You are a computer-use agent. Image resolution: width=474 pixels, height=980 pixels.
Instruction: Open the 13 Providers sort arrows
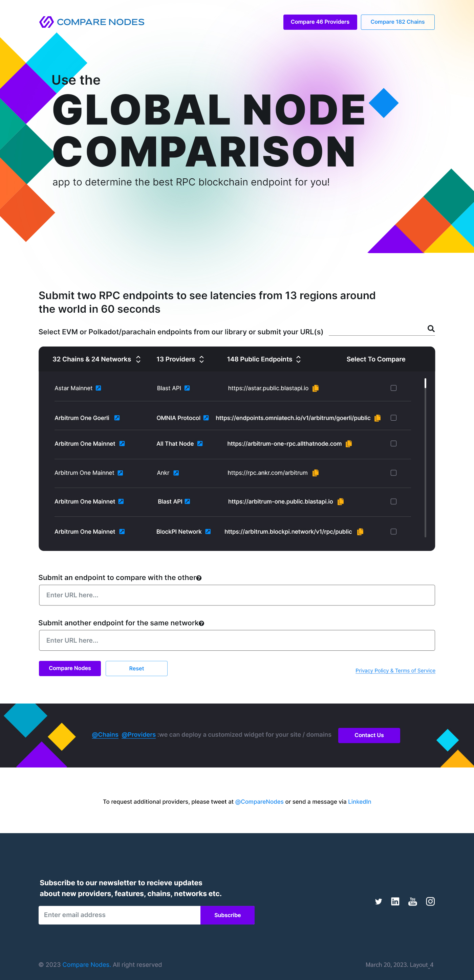tap(202, 359)
